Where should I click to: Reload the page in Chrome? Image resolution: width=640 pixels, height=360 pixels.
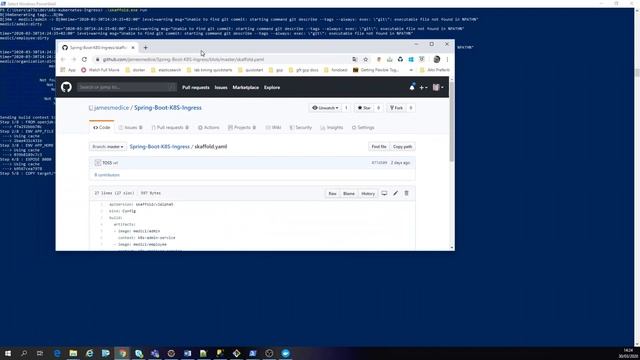pos(84,59)
